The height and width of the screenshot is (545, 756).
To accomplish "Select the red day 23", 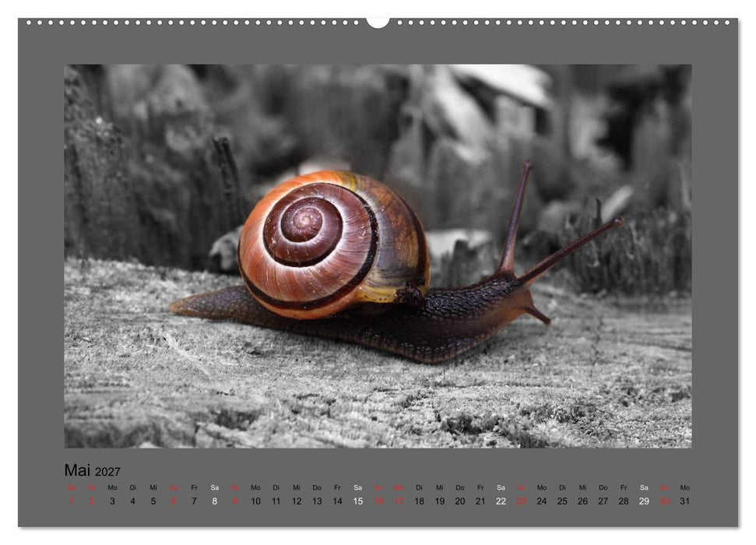I will click(x=521, y=501).
